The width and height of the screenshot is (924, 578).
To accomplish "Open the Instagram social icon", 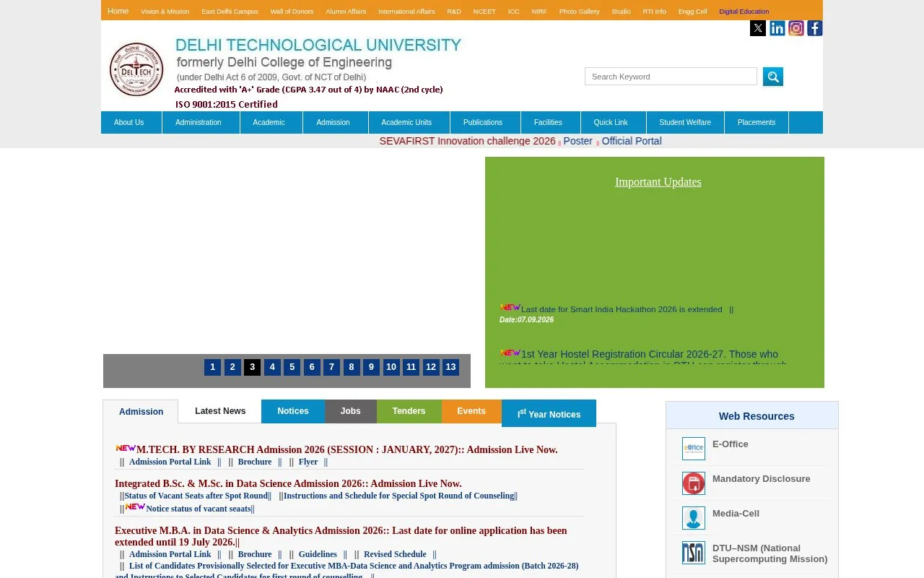I will click(x=796, y=28).
